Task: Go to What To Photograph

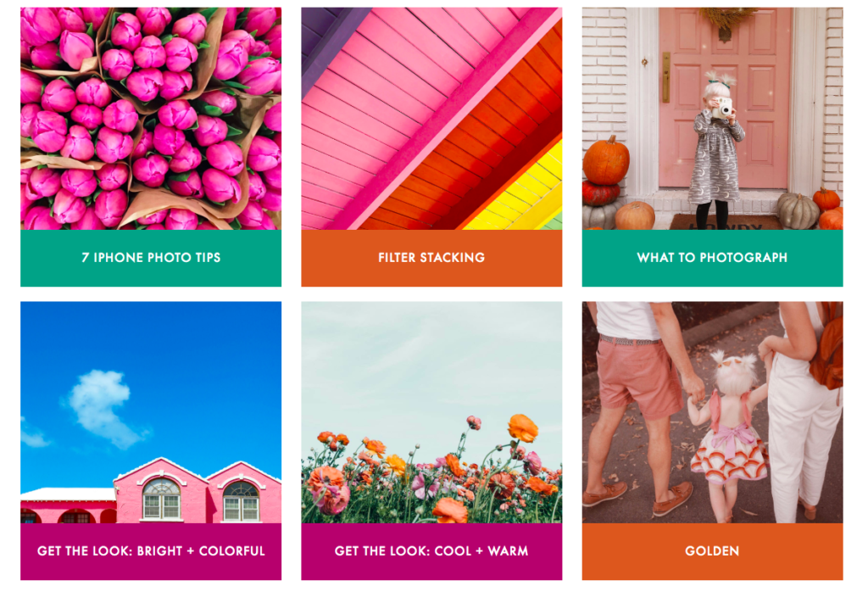Action: coord(712,258)
